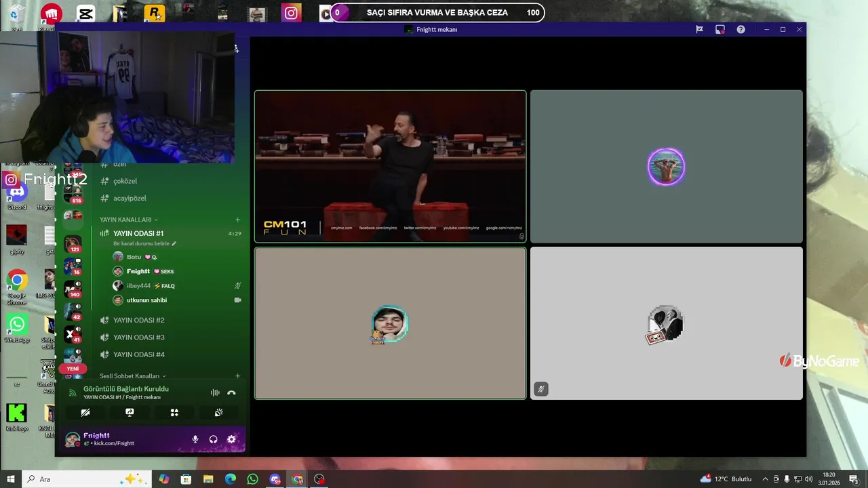Mute microphone in user panel
This screenshot has height=488, width=868.
point(195,439)
